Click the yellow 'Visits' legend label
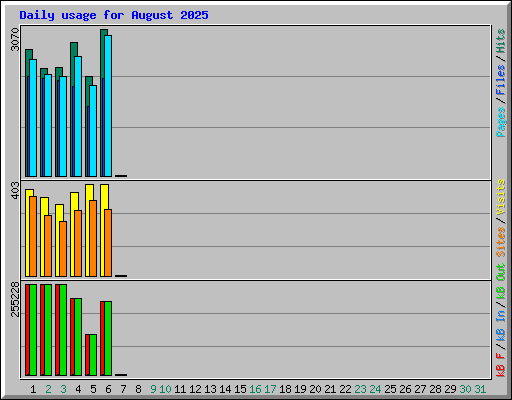Viewport: 512px width, 400px height. (x=501, y=197)
